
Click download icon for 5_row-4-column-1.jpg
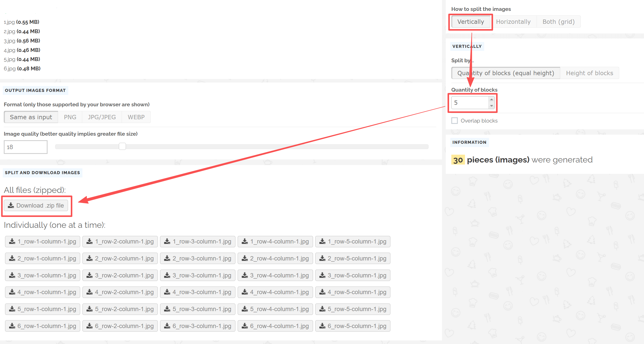[245, 309]
